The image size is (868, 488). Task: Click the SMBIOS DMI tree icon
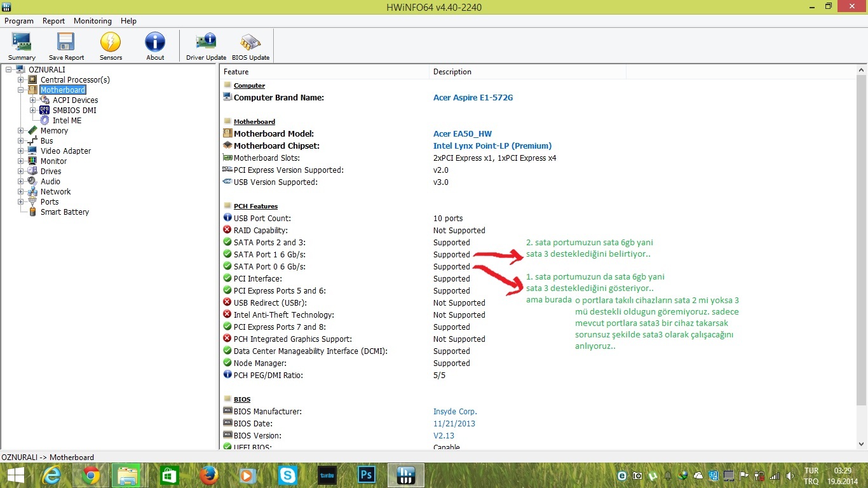44,110
